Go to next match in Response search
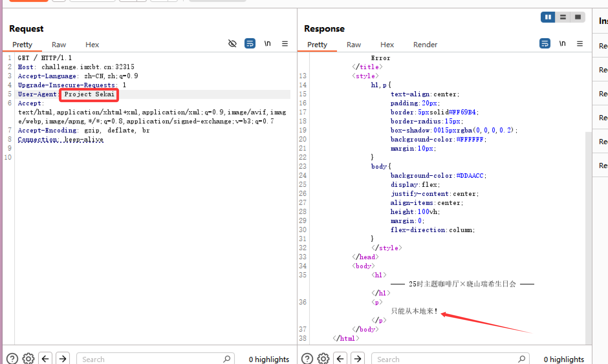The height and width of the screenshot is (364, 608). [x=357, y=359]
